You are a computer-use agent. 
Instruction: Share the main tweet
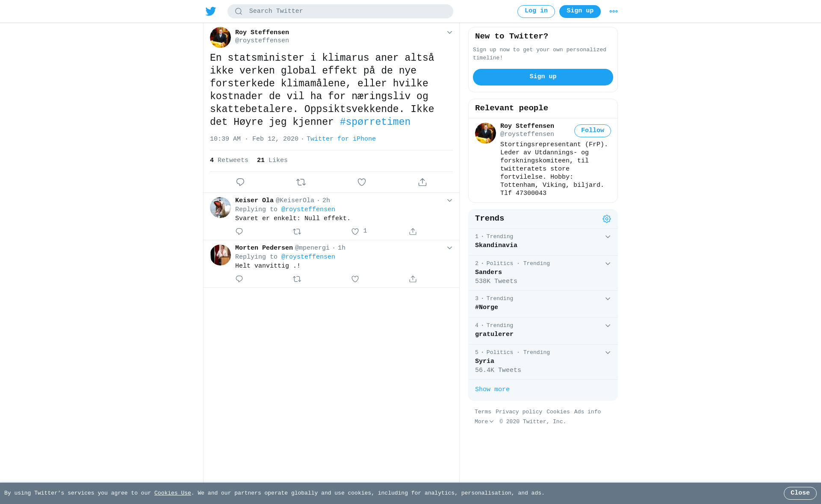[x=422, y=182]
